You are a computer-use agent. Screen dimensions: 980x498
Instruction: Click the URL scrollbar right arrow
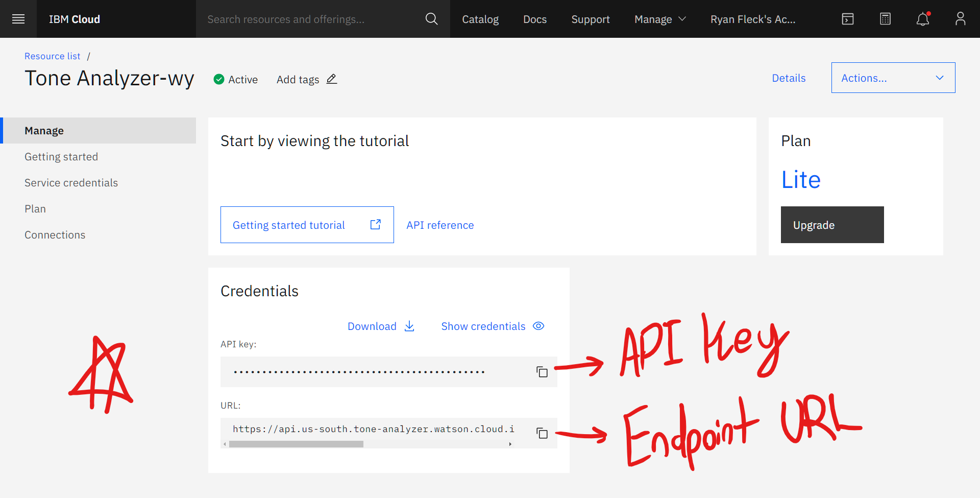[x=510, y=444]
